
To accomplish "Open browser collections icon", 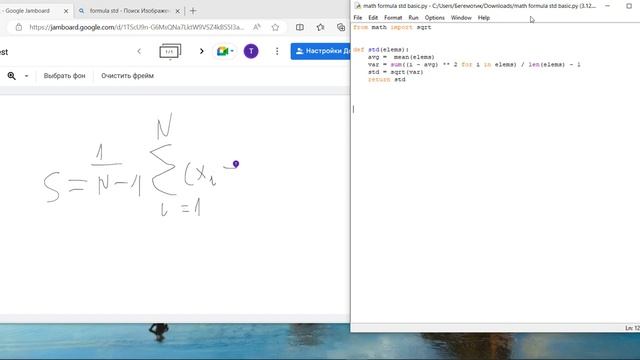I will click(x=341, y=27).
